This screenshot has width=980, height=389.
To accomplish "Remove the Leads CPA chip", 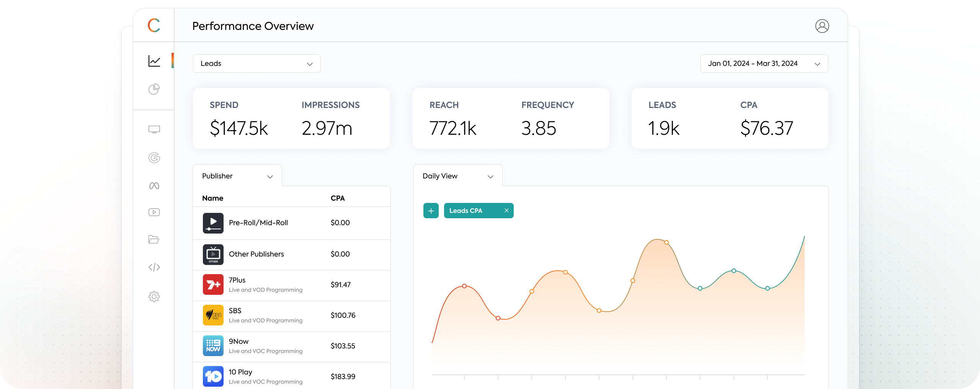I will click(x=506, y=211).
